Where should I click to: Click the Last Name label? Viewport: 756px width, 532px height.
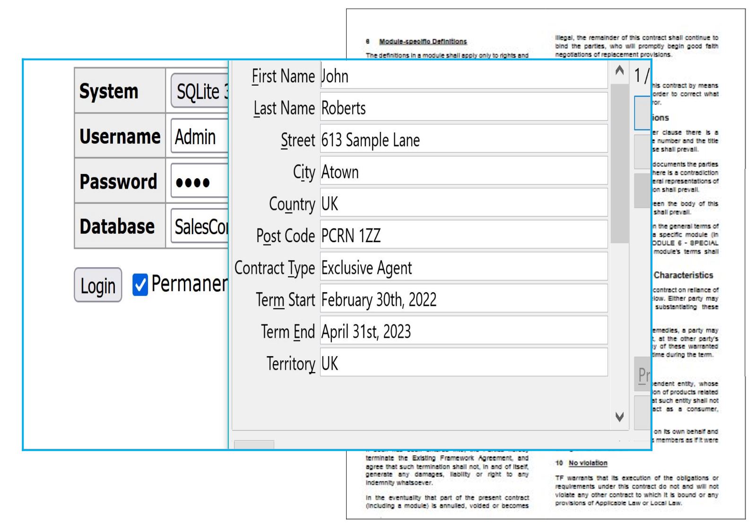(x=284, y=108)
